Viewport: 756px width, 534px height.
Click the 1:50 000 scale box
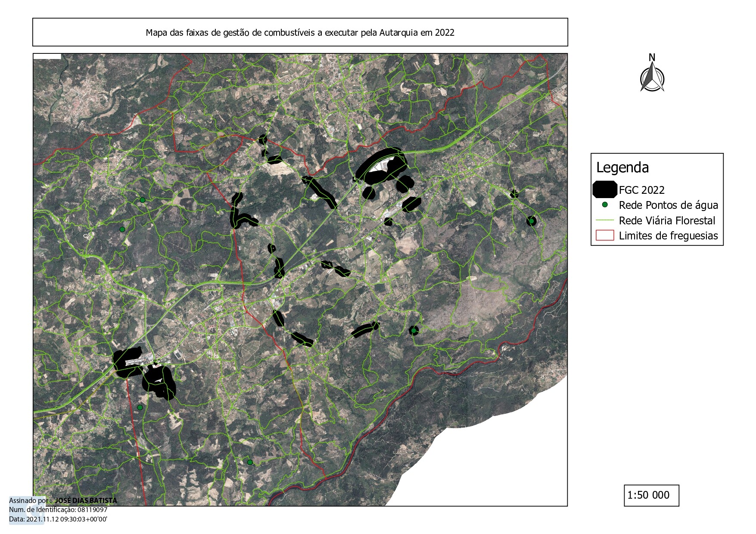(651, 495)
